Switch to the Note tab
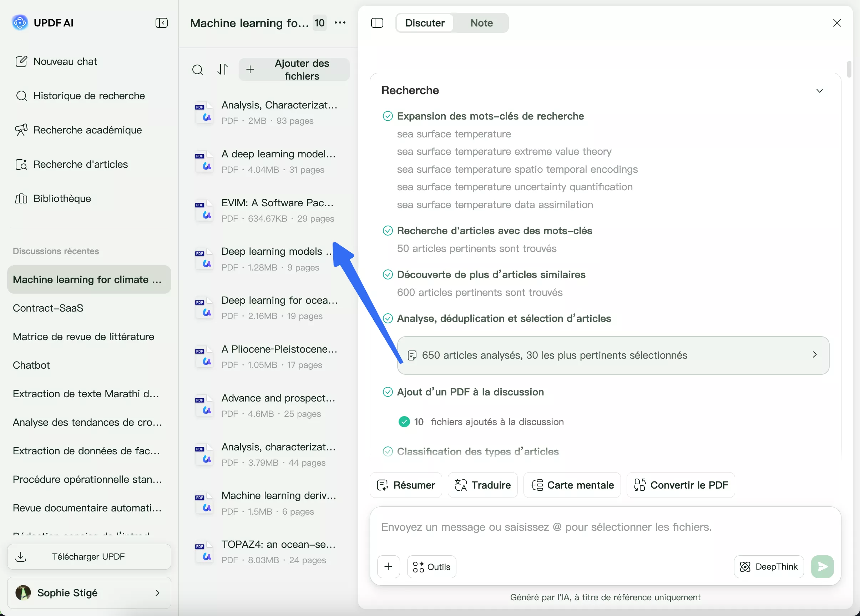This screenshot has height=616, width=860. (481, 23)
